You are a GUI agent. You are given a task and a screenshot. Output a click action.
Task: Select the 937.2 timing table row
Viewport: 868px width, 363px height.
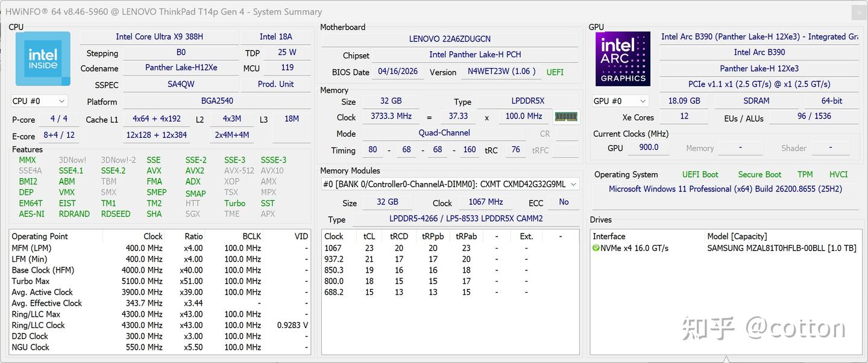click(450, 259)
